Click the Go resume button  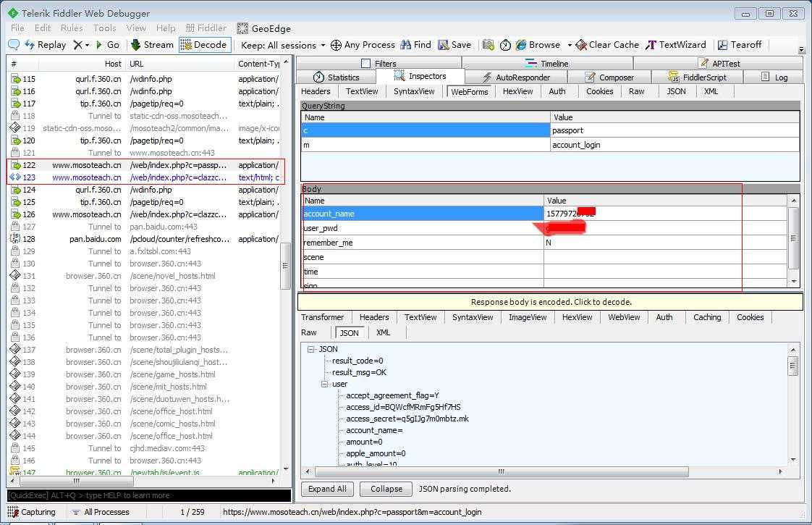(108, 45)
